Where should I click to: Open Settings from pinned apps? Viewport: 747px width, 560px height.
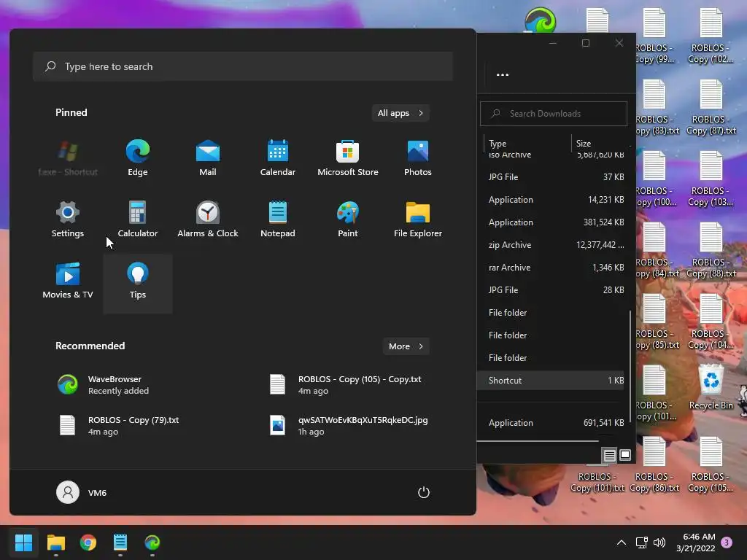pos(68,219)
